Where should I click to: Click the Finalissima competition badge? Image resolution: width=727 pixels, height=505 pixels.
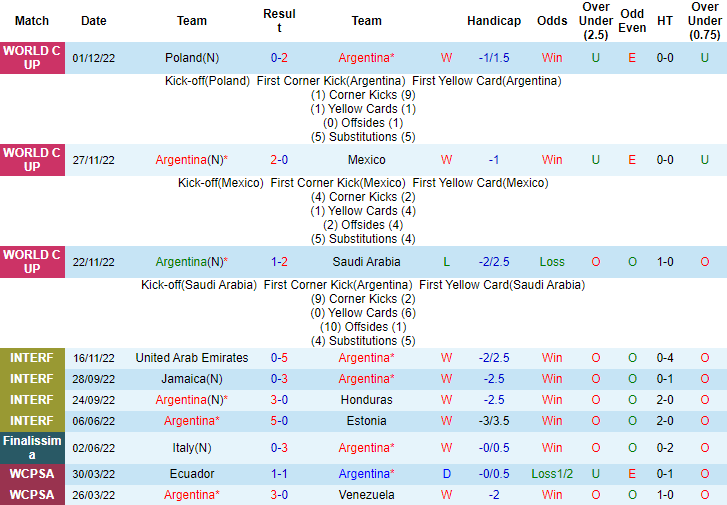coord(32,448)
